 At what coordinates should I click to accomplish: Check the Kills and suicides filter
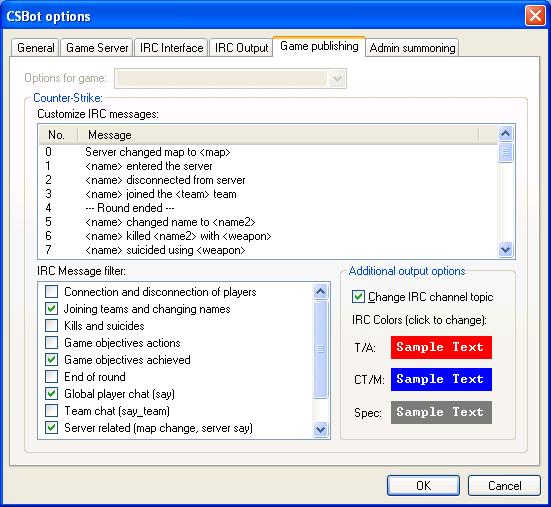pos(51,326)
